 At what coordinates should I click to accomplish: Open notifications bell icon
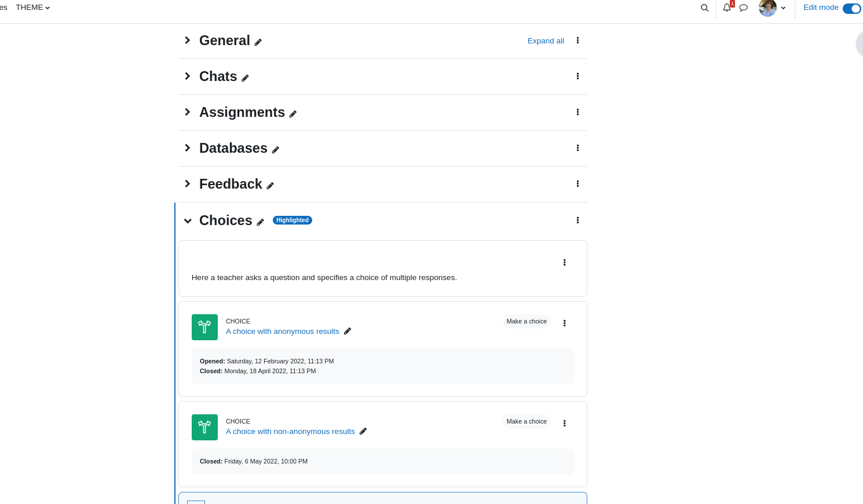727,8
